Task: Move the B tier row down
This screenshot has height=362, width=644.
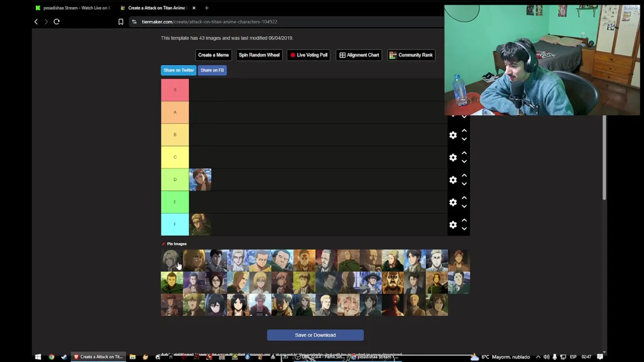Action: pos(464,139)
